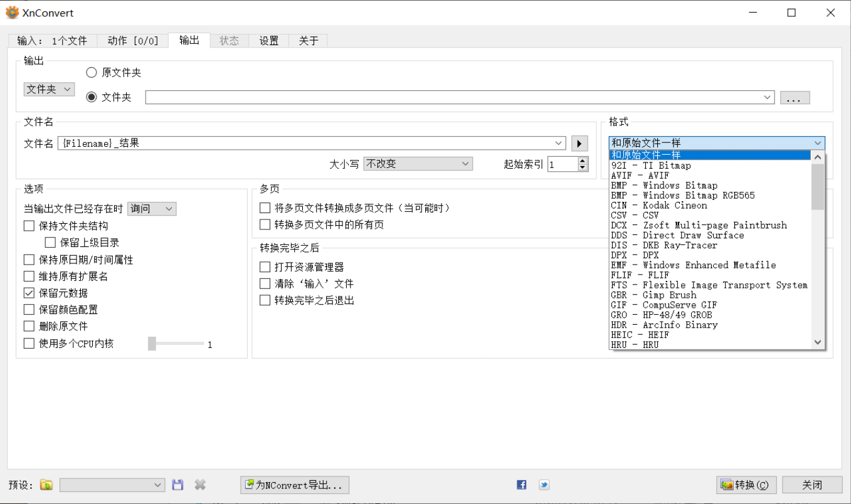The width and height of the screenshot is (851, 504).
Task: Open the 当输出文件已经存在时 dropdown
Action: point(151,208)
